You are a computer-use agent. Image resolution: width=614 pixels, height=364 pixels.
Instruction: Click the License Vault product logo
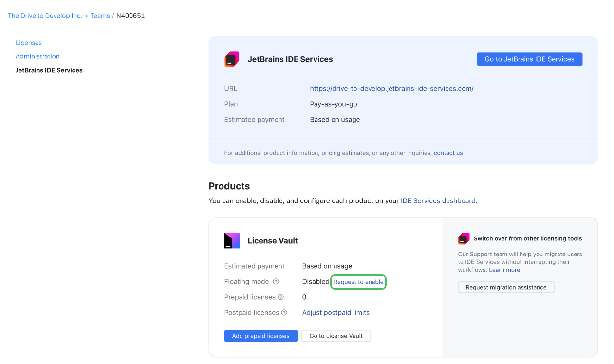click(x=232, y=240)
